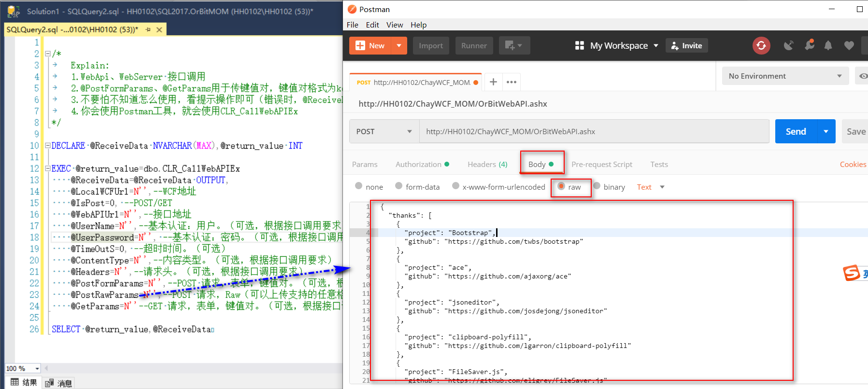868x389 pixels.
Task: Click the New button in Postman
Action: pos(370,45)
